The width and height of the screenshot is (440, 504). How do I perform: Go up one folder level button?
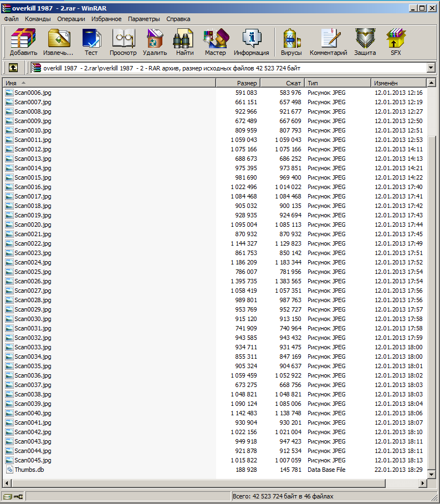click(x=13, y=68)
